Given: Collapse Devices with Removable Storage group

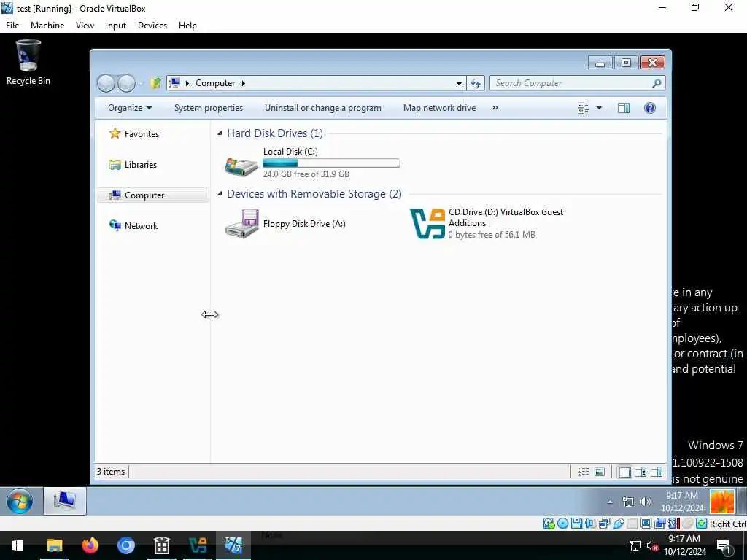Looking at the screenshot, I should (x=220, y=194).
